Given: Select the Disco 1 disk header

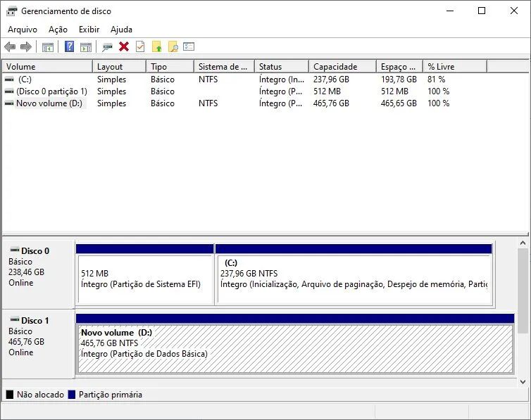Looking at the screenshot, I should 38,344.
